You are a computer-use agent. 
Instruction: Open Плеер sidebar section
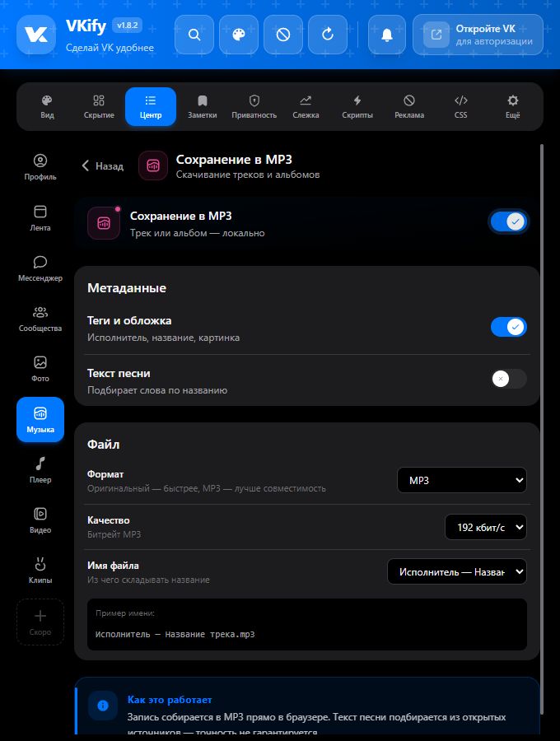[x=40, y=470]
